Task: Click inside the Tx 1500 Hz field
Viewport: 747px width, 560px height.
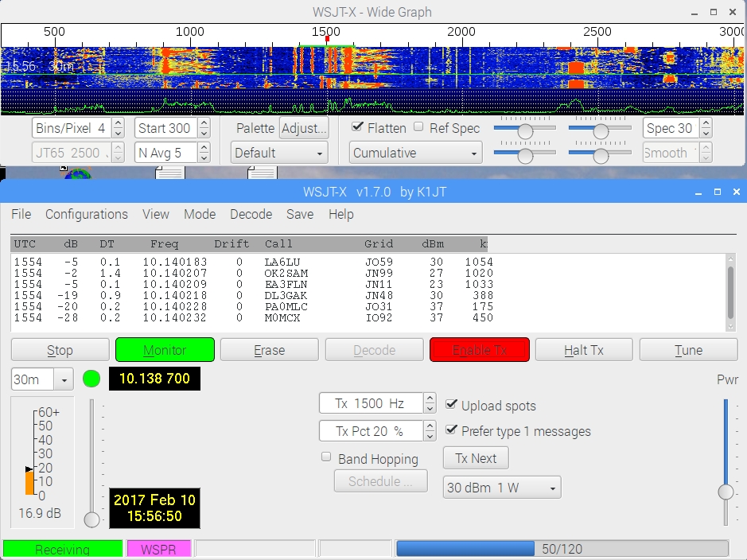Action: tap(372, 403)
